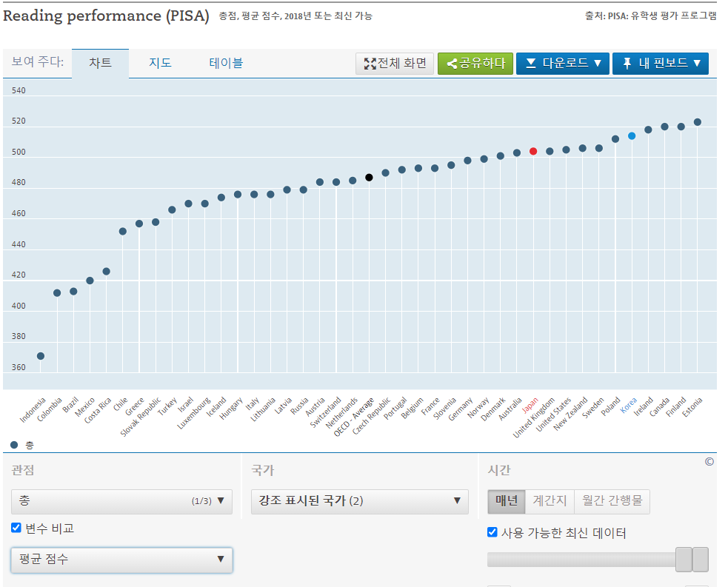The image size is (728, 587).
Task: Uncheck the 사용 가능한 최신 데이터 checkbox
Action: click(492, 532)
